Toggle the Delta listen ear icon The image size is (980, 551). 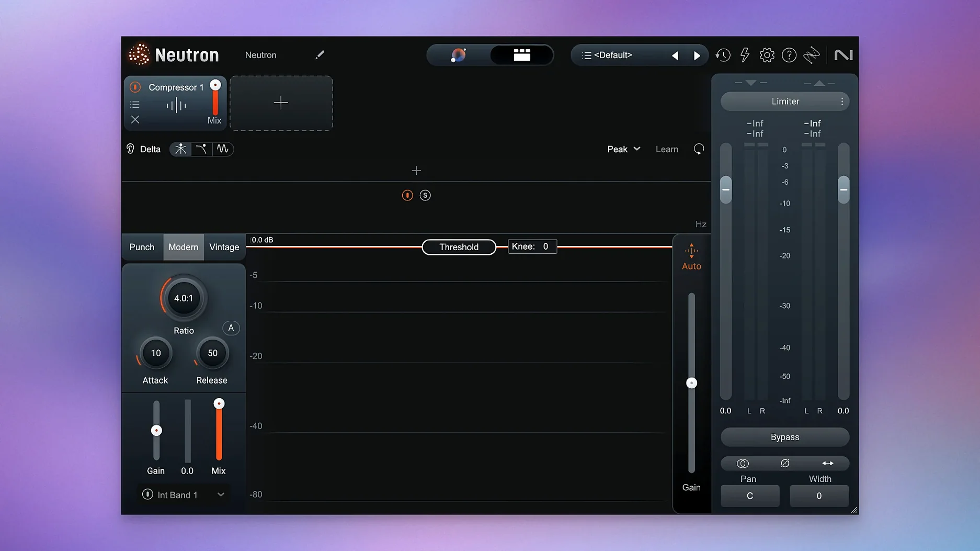[x=130, y=149]
